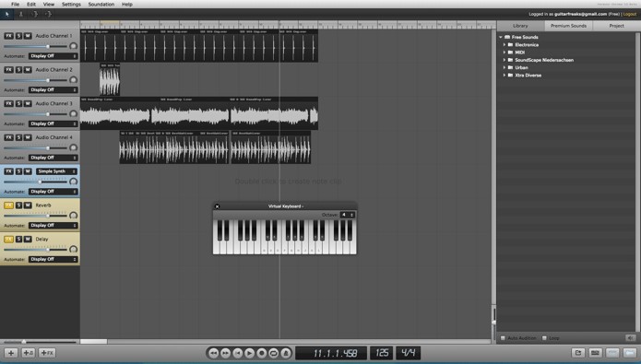Solo Audio Channel 2

18,70
